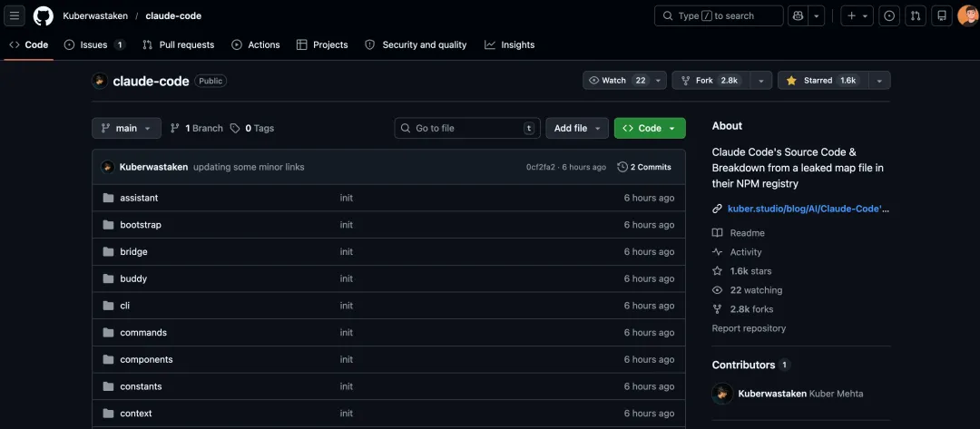
Task: Click the search bar in header
Action: point(719,15)
